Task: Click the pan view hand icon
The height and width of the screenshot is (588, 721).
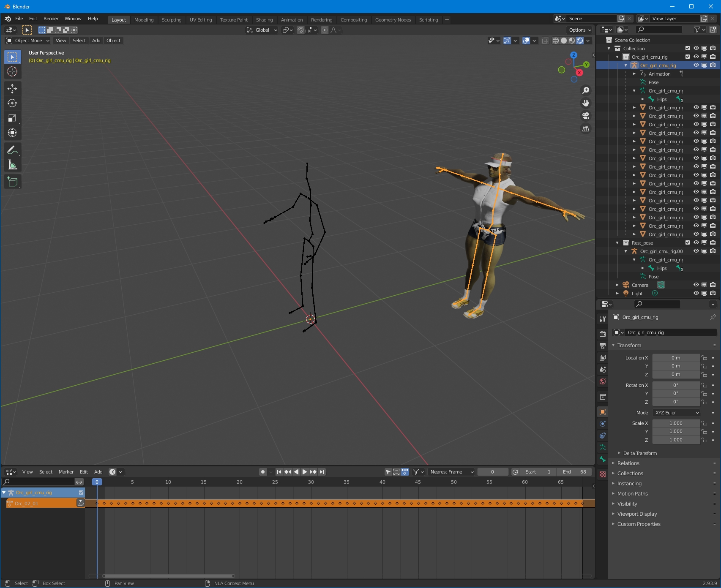Action: click(x=586, y=103)
